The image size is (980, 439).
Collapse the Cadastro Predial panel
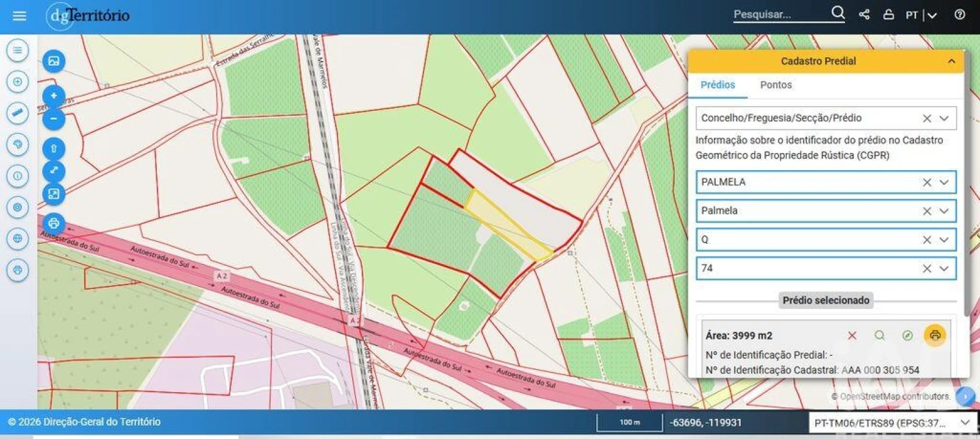pos(951,61)
